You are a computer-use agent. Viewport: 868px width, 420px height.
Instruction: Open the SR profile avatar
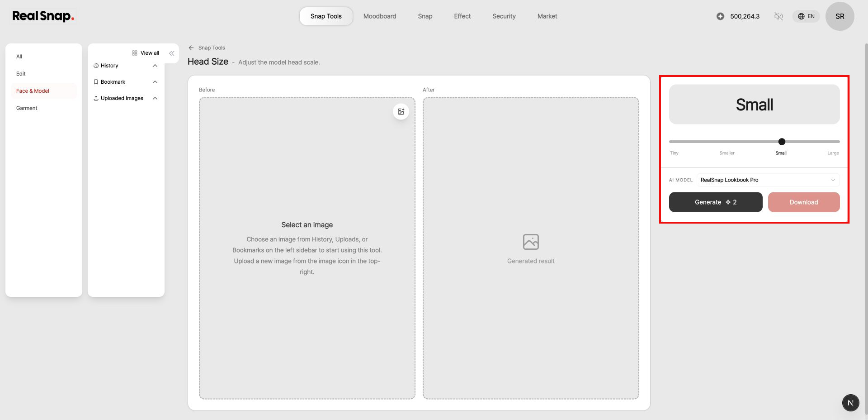pyautogui.click(x=840, y=16)
